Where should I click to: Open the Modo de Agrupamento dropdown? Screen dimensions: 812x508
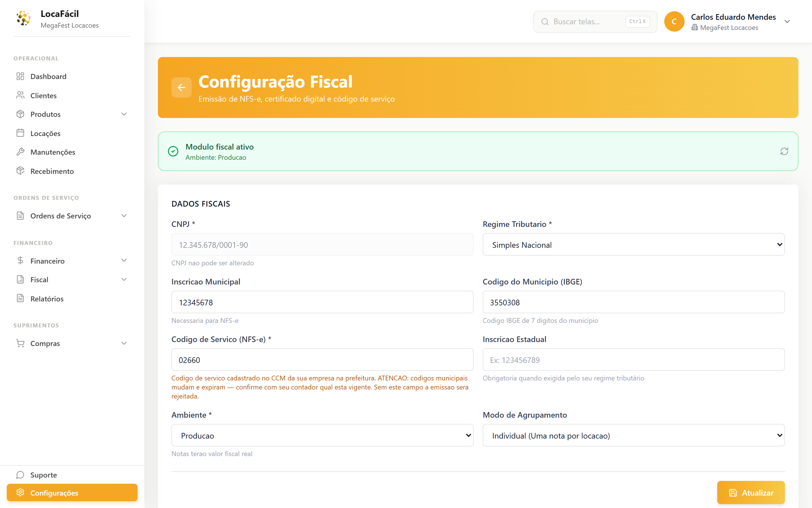point(634,435)
